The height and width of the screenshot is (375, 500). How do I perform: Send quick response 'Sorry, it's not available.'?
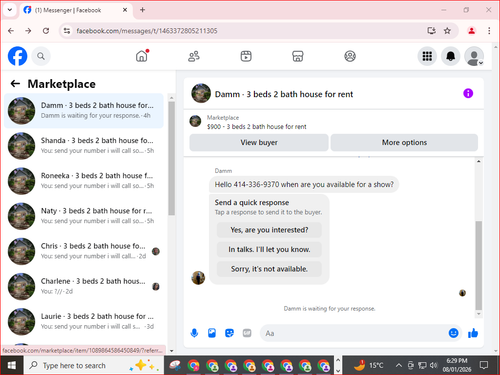pos(269,269)
